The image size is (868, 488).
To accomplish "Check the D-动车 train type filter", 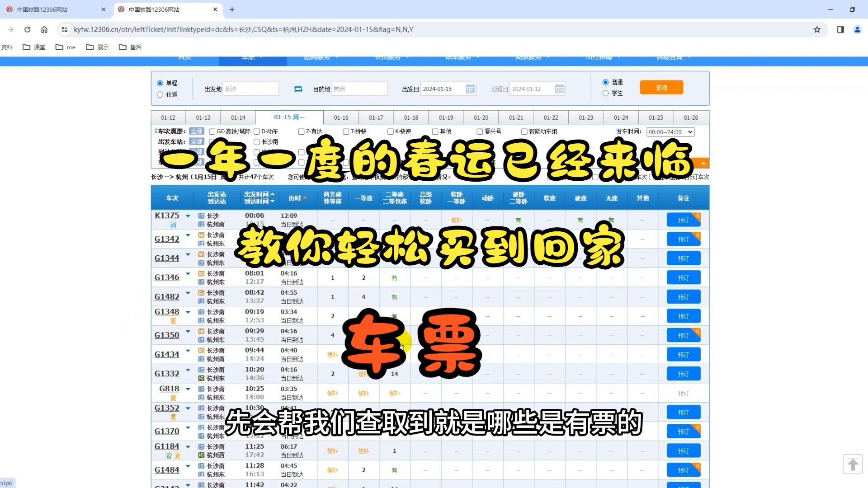I will [256, 131].
